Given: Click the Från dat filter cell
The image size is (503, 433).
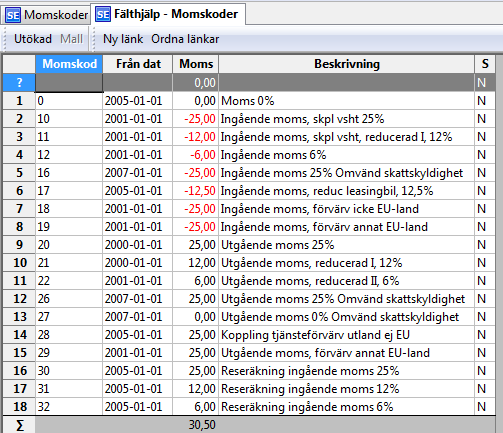Looking at the screenshot, I should coord(138,82).
